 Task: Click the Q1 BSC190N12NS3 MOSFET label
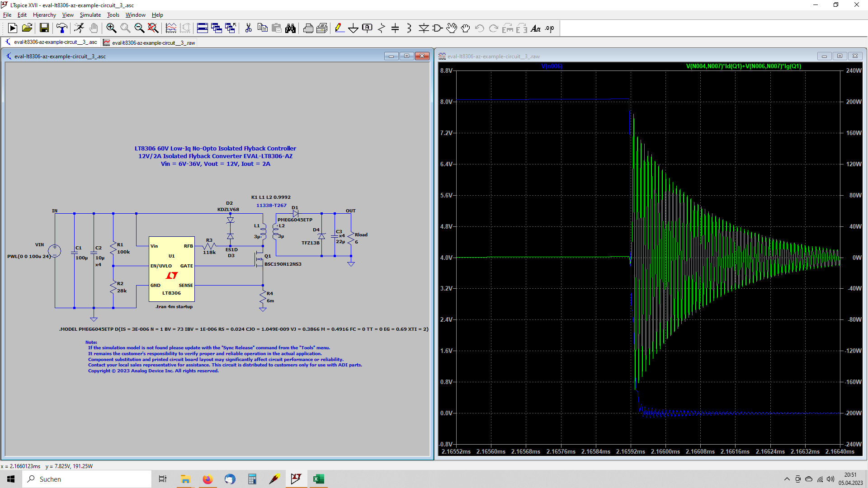(283, 264)
